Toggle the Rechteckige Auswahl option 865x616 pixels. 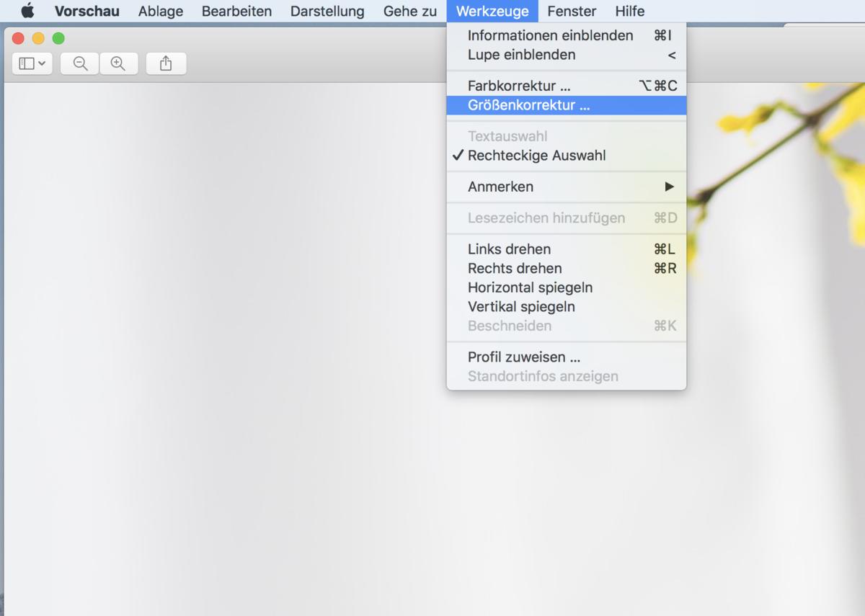click(567, 156)
